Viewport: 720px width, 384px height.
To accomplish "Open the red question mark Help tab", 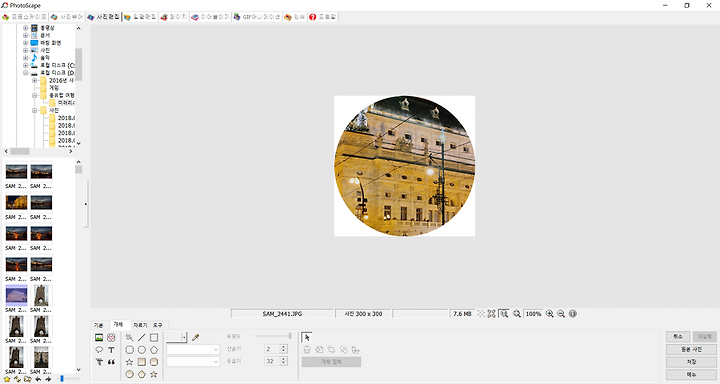I will tap(323, 17).
